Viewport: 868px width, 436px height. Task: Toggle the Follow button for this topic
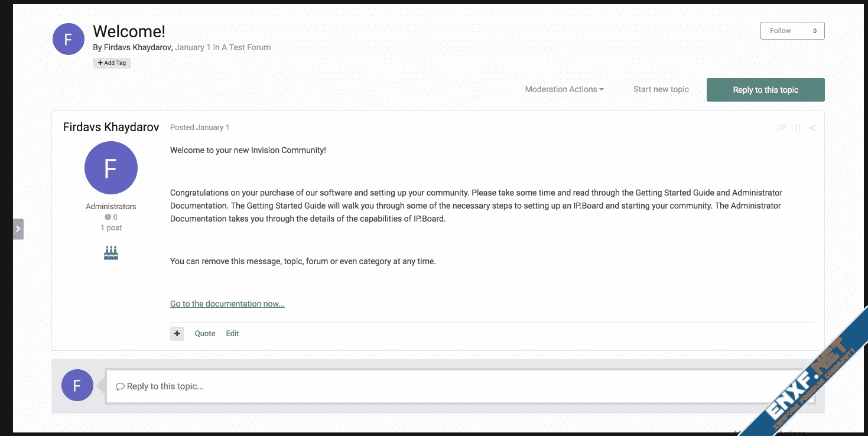[792, 31]
